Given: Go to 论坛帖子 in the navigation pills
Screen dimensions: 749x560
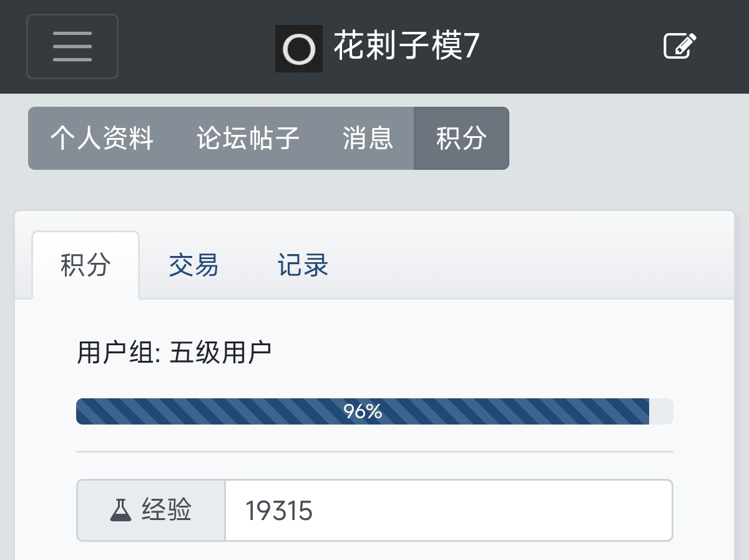Looking at the screenshot, I should click(x=248, y=139).
